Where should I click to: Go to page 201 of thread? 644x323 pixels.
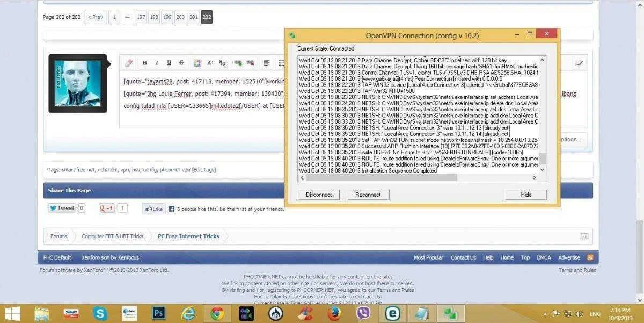click(194, 17)
